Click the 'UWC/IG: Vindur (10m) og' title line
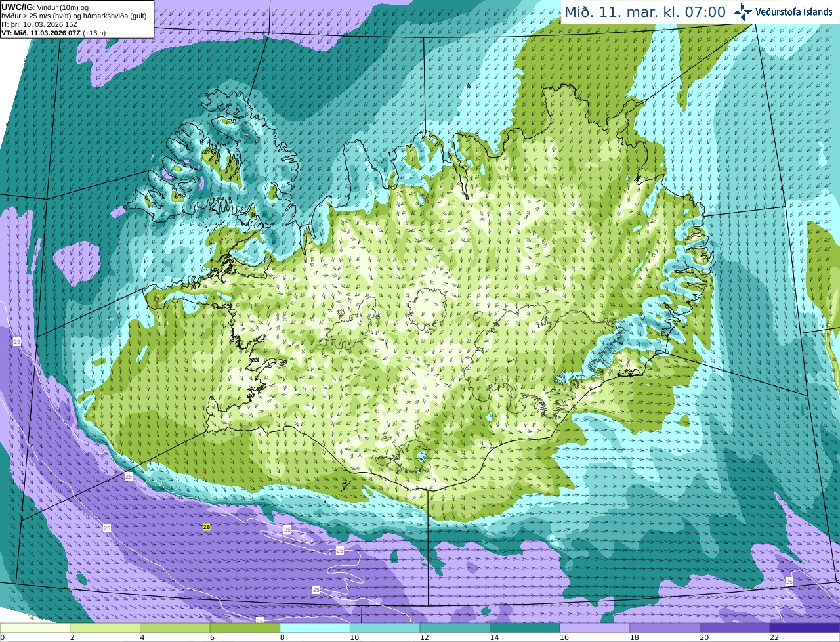 [x=45, y=7]
